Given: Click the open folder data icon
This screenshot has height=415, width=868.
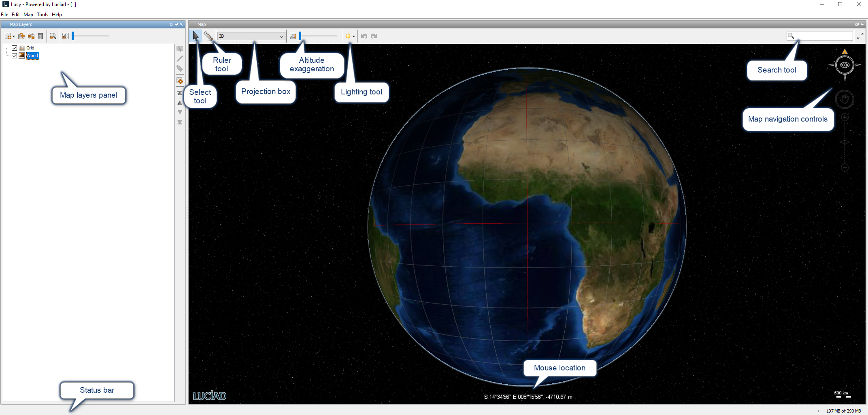Looking at the screenshot, I should coord(21,36).
